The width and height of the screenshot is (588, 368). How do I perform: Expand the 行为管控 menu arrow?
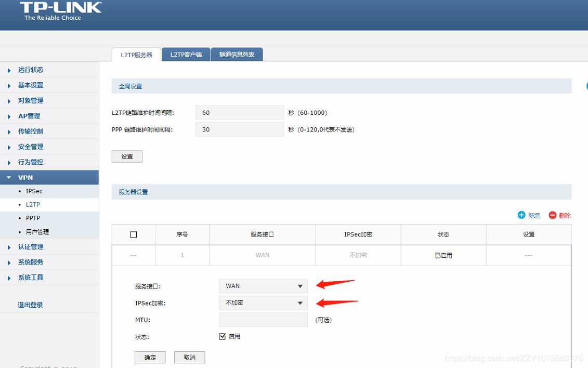coord(9,162)
